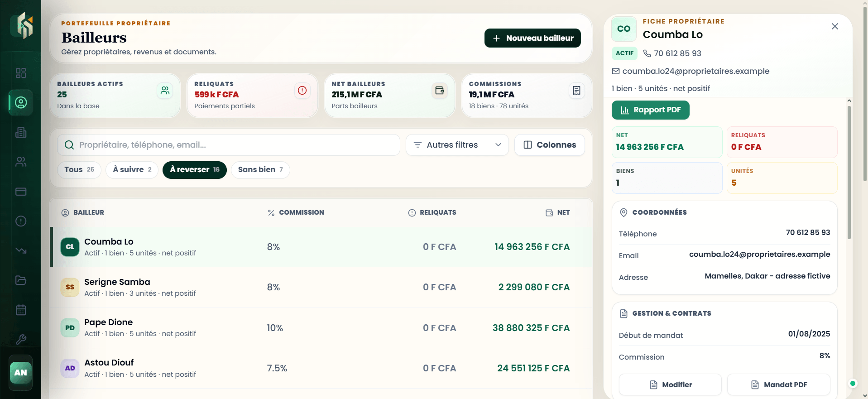Click the AN user avatar

pyautogui.click(x=21, y=373)
